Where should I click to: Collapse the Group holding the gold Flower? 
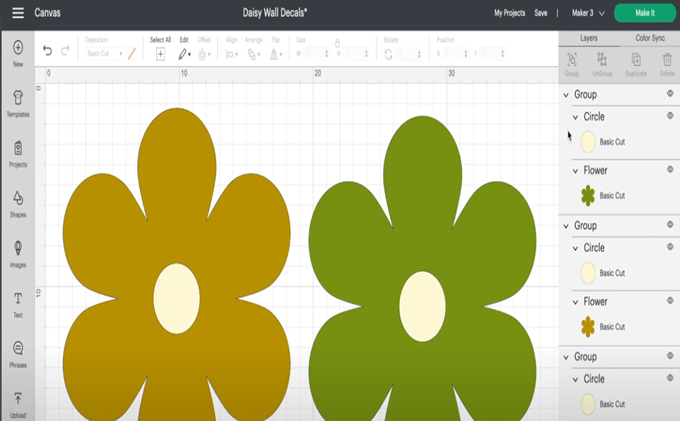tap(566, 226)
